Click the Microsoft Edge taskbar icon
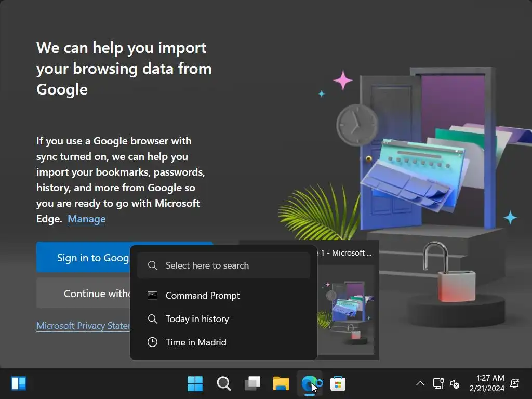532x399 pixels. tap(310, 384)
